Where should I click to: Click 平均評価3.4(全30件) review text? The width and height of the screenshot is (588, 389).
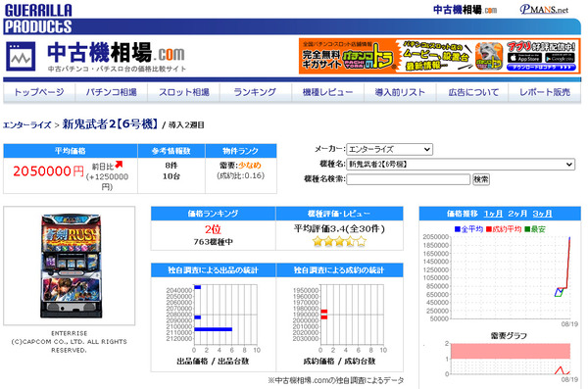(339, 228)
